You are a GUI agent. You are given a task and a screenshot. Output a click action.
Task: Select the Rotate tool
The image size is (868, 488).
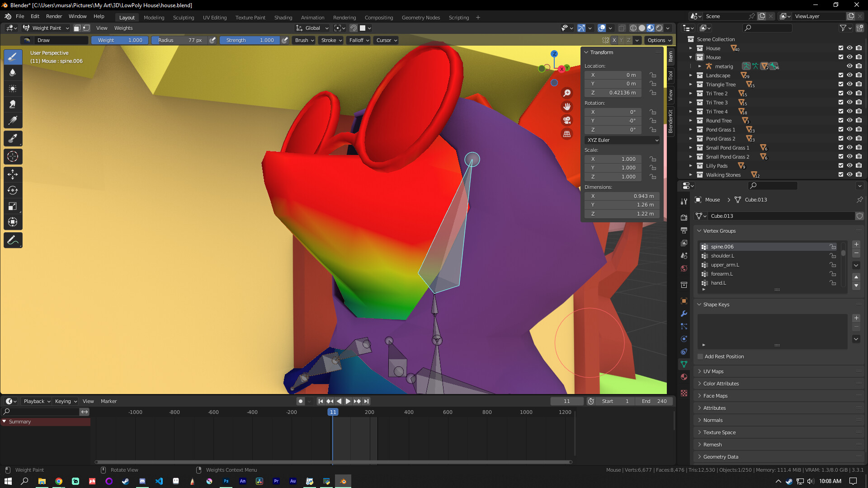coord(13,190)
